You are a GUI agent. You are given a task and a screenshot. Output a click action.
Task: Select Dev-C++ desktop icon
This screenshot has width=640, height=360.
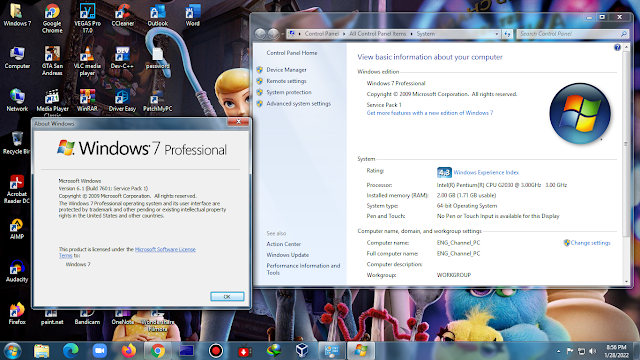[122, 58]
